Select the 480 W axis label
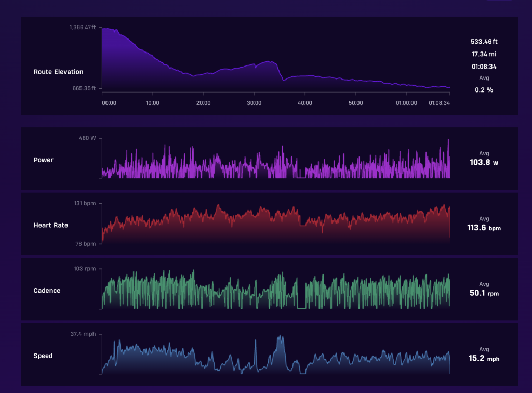The width and height of the screenshot is (532, 393). [x=87, y=138]
